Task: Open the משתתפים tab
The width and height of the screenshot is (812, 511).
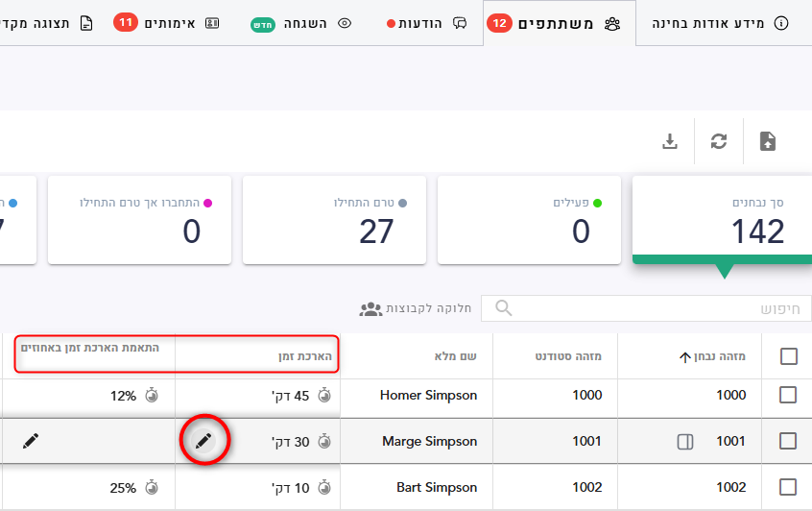Action: (559, 23)
